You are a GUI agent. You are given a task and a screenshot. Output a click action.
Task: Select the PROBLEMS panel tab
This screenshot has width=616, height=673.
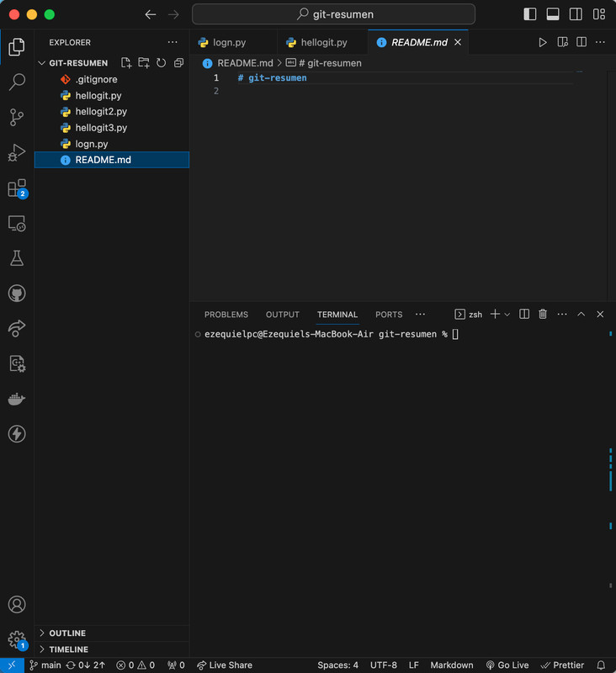click(226, 315)
